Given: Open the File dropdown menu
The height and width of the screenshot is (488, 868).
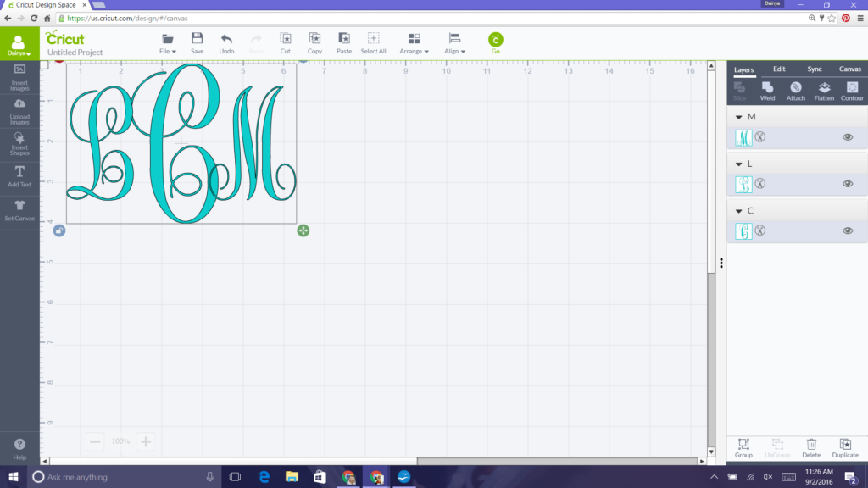Looking at the screenshot, I should coord(168,43).
